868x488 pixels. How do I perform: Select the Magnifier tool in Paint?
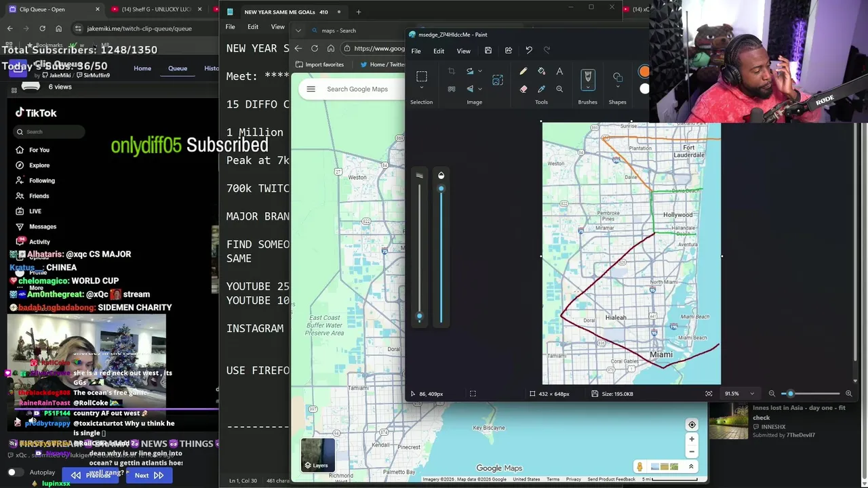click(x=559, y=89)
